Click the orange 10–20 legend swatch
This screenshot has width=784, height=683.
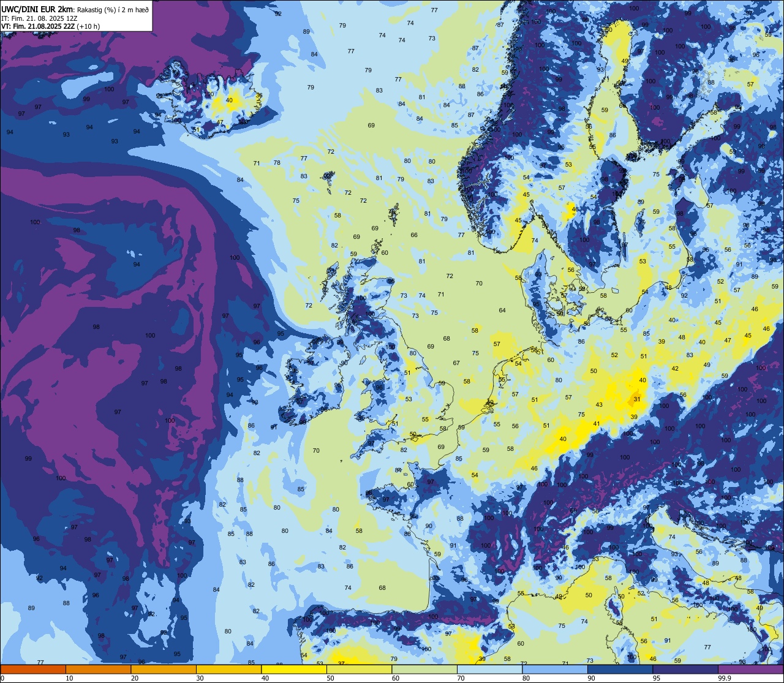[x=98, y=669]
